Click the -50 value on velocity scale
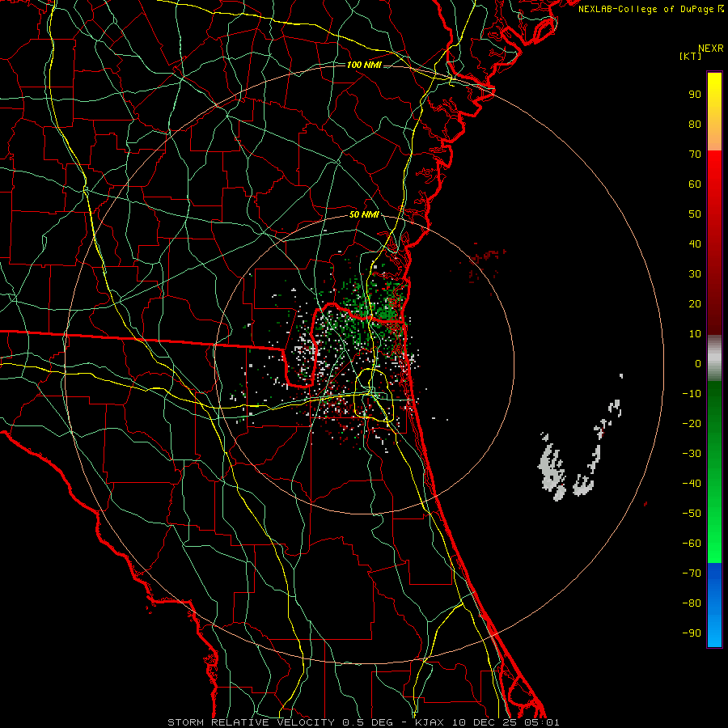This screenshot has height=728, width=728. [x=692, y=514]
